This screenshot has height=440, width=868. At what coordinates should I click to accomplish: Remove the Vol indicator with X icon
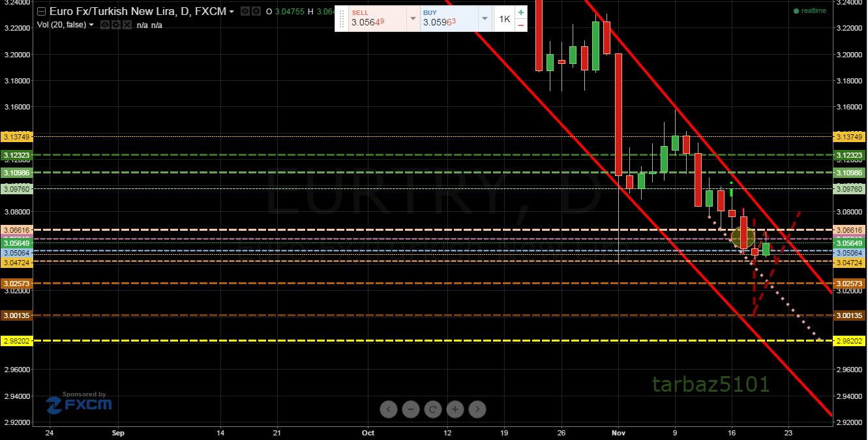(127, 25)
